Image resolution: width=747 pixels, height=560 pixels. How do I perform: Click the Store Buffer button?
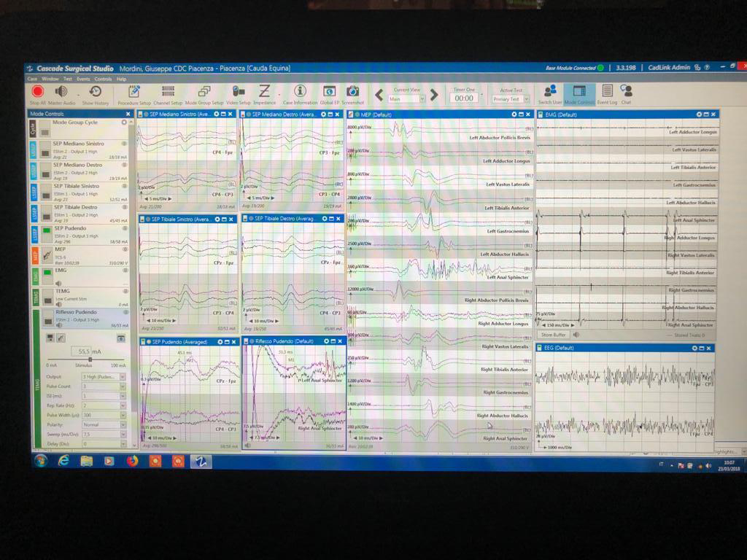[x=554, y=335]
